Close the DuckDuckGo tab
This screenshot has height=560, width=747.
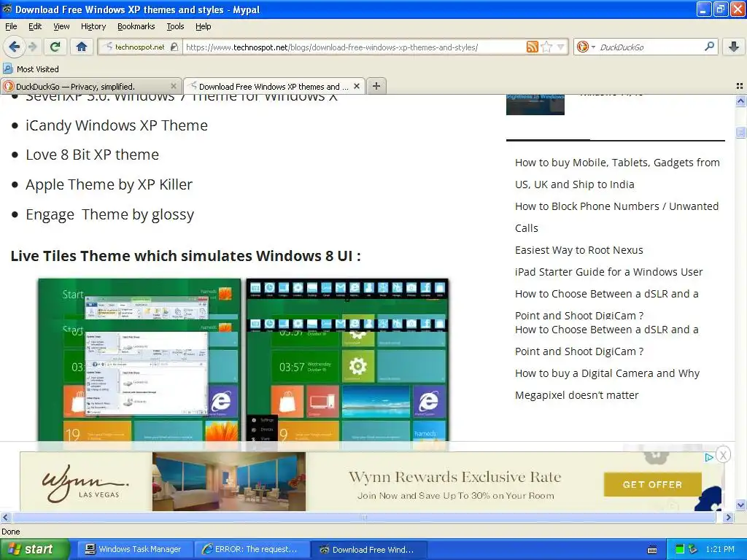[x=174, y=86]
